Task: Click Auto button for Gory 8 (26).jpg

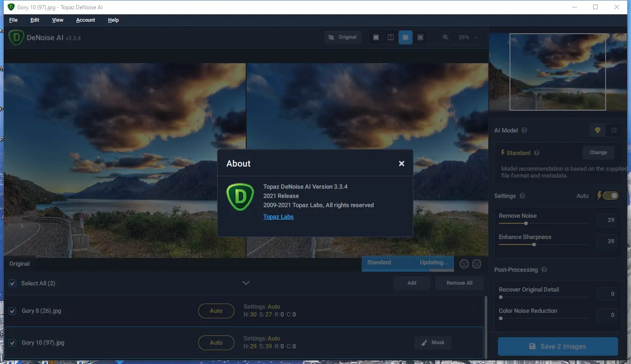Action: point(216,311)
